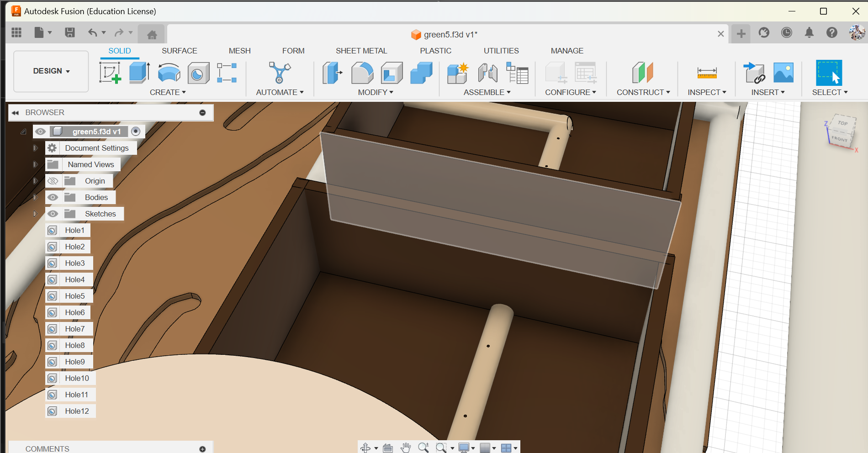Click the Joint tool icon
The image size is (868, 453).
point(488,73)
